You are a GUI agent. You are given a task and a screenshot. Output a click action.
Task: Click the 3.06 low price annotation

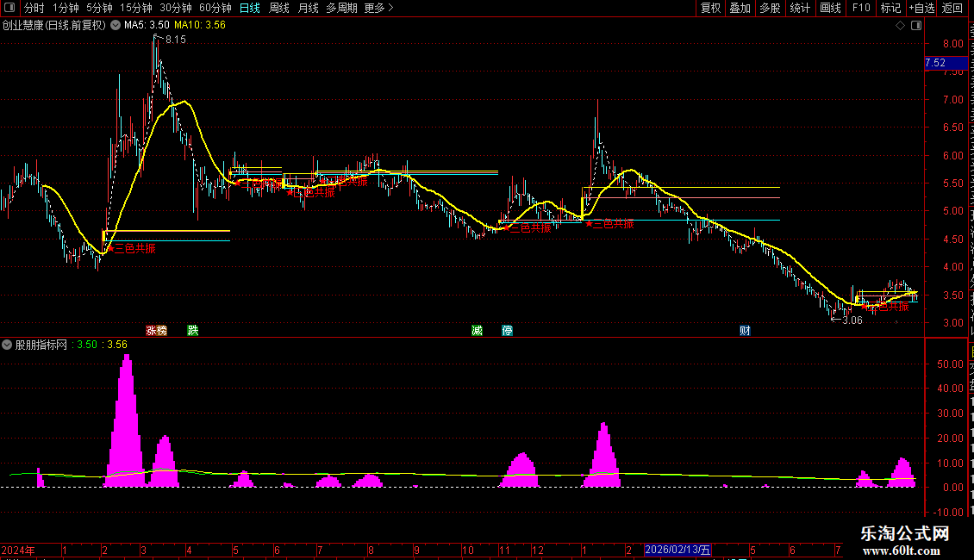point(852,320)
